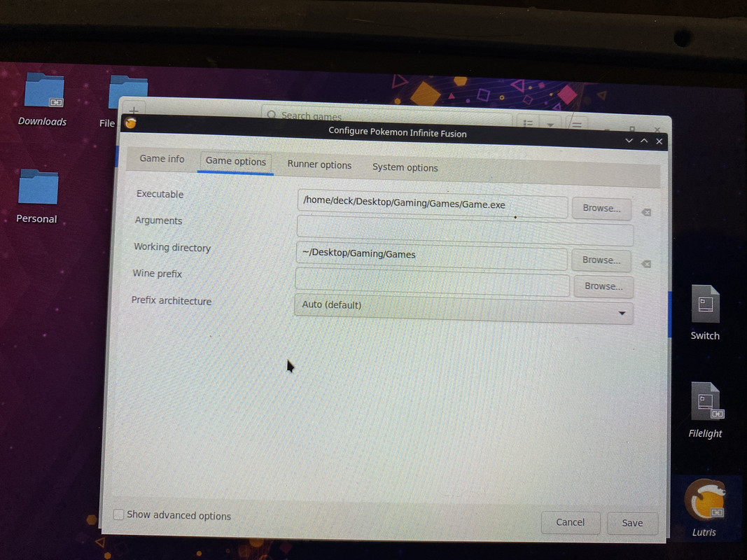Browse for the Wine prefix folder

pos(603,287)
